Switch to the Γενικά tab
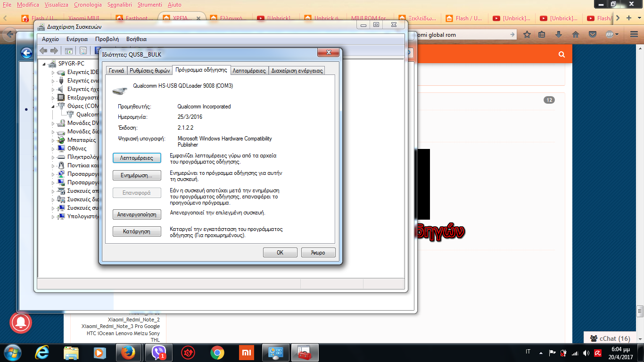The width and height of the screenshot is (644, 362). pyautogui.click(x=116, y=71)
